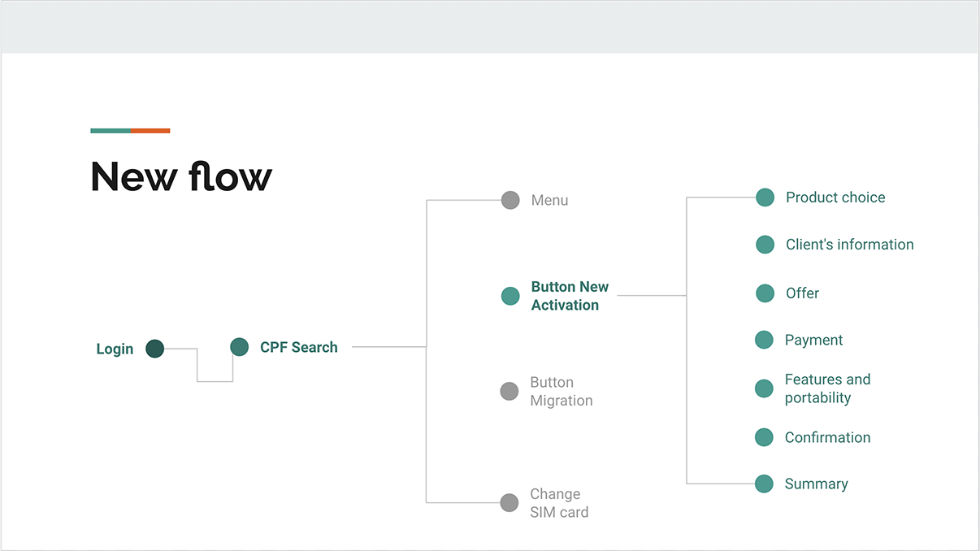
Task: Click the Features and portability node circle
Action: pos(764,388)
